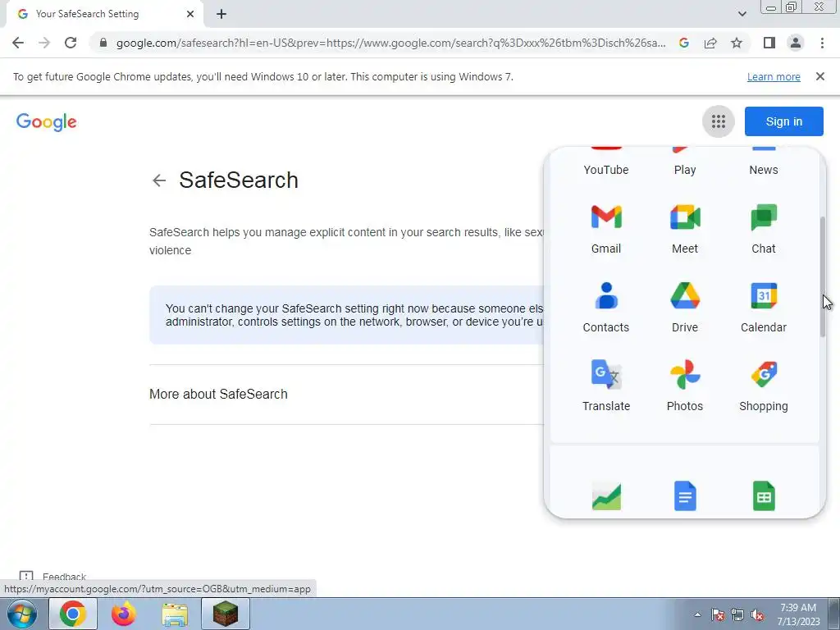
Task: Open Gmail from the apps panel
Action: point(606,229)
